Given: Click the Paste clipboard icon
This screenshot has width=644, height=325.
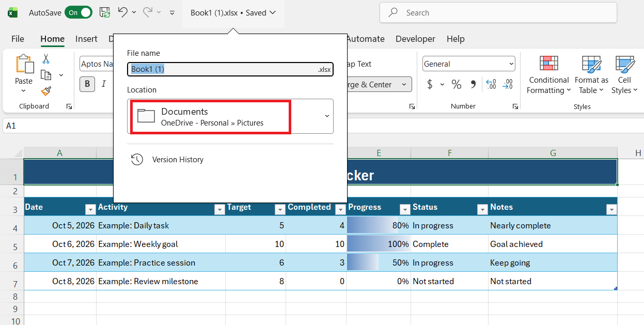Looking at the screenshot, I should 24,65.
